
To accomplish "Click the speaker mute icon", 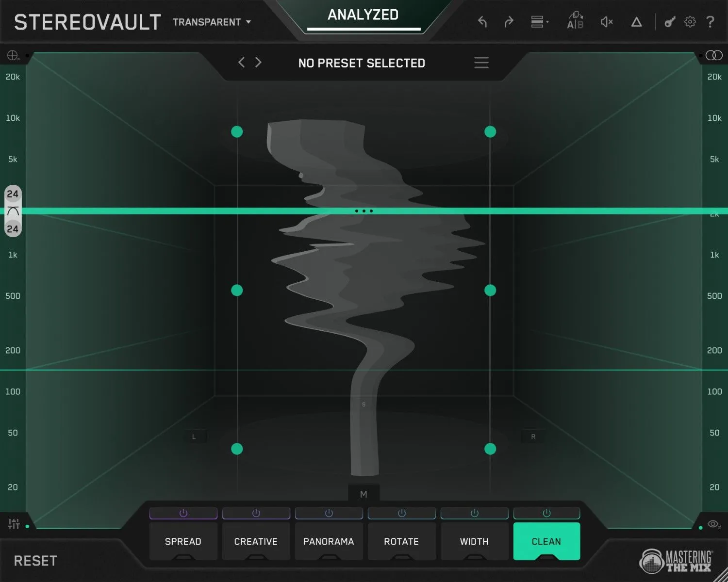I will [607, 22].
